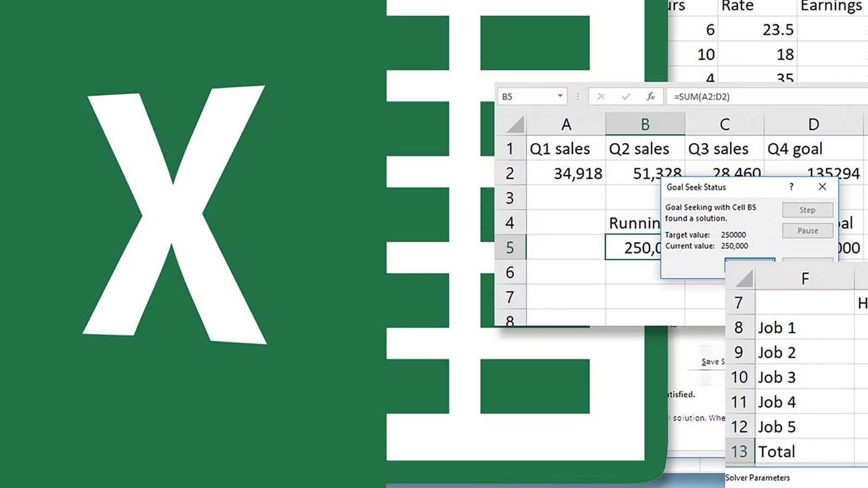Select row 5 header in the sales sheet
This screenshot has width=868, height=488.
(x=510, y=247)
